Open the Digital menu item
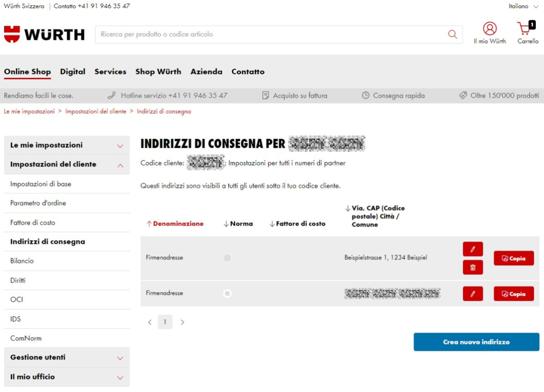The height and width of the screenshot is (392, 544). [73, 72]
